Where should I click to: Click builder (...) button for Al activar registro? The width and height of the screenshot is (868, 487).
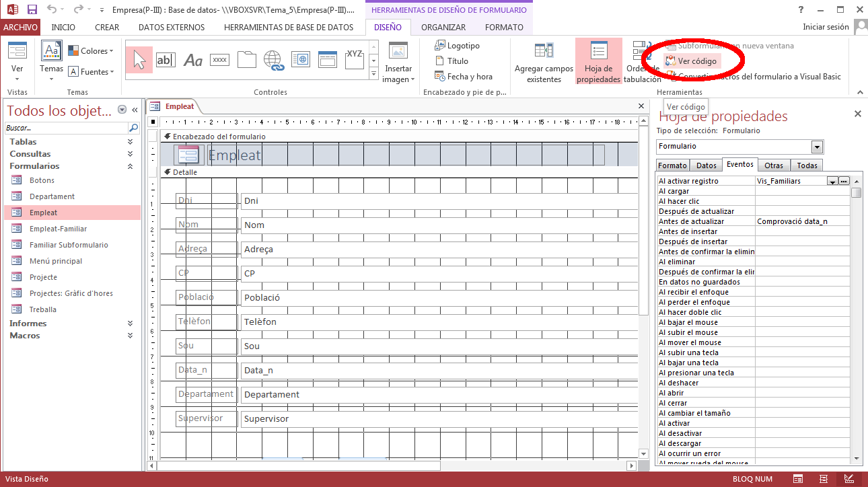coord(844,181)
